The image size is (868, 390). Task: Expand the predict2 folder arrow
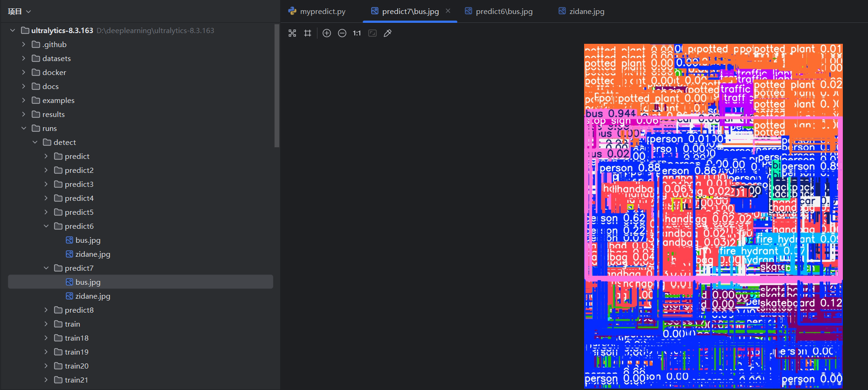pyautogui.click(x=46, y=170)
